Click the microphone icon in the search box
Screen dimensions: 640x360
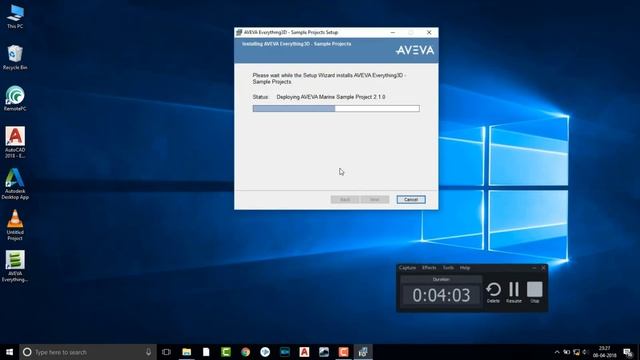[148, 352]
